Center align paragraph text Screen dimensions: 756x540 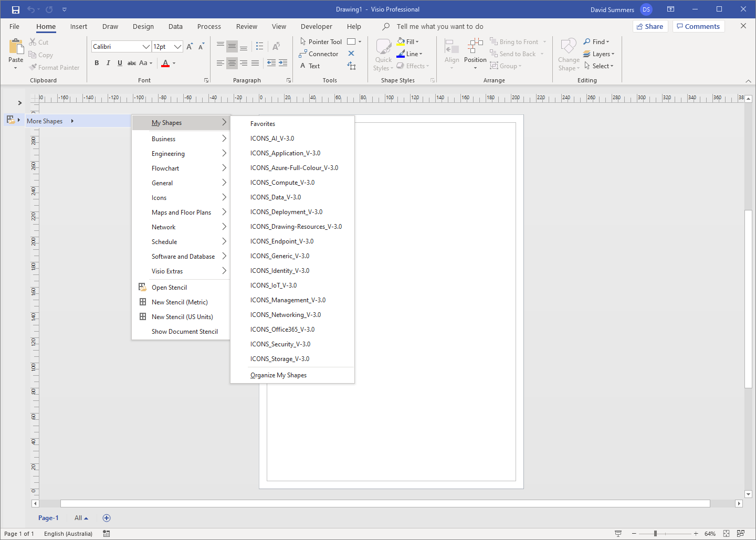coord(232,63)
